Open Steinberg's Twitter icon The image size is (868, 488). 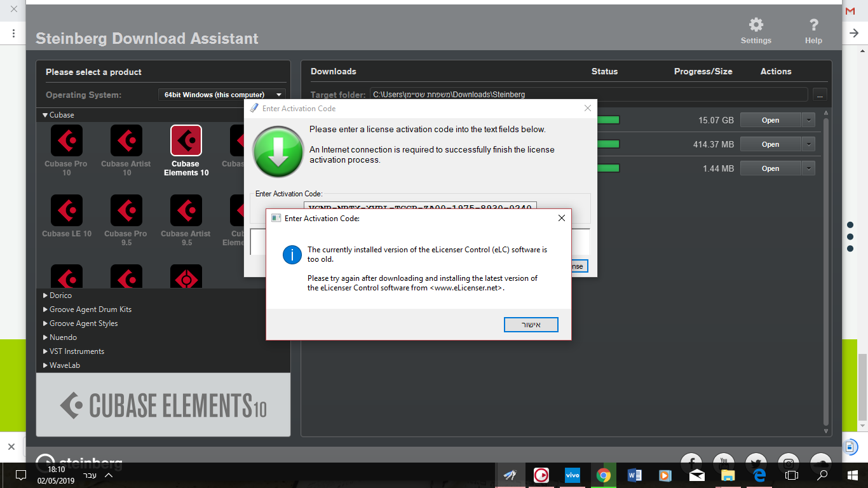pyautogui.click(x=756, y=463)
